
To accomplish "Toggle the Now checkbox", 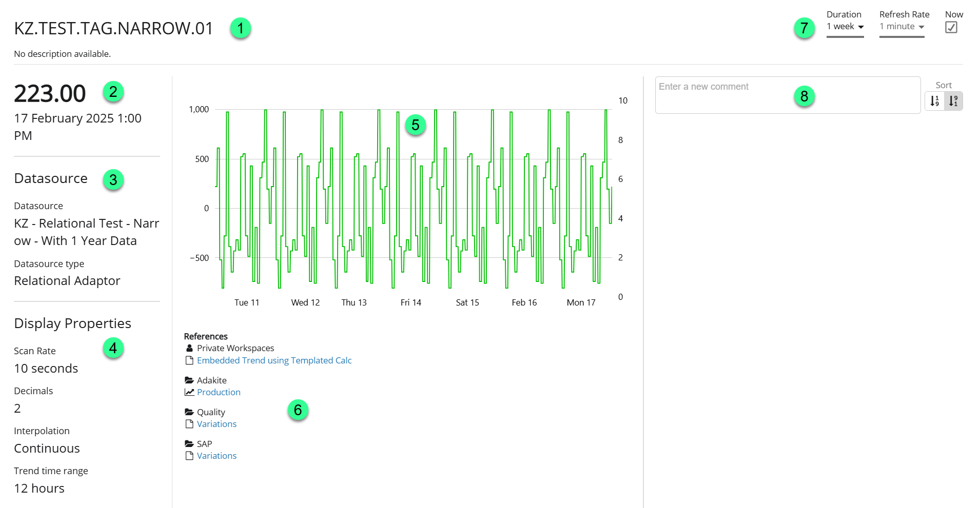I will pyautogui.click(x=951, y=27).
